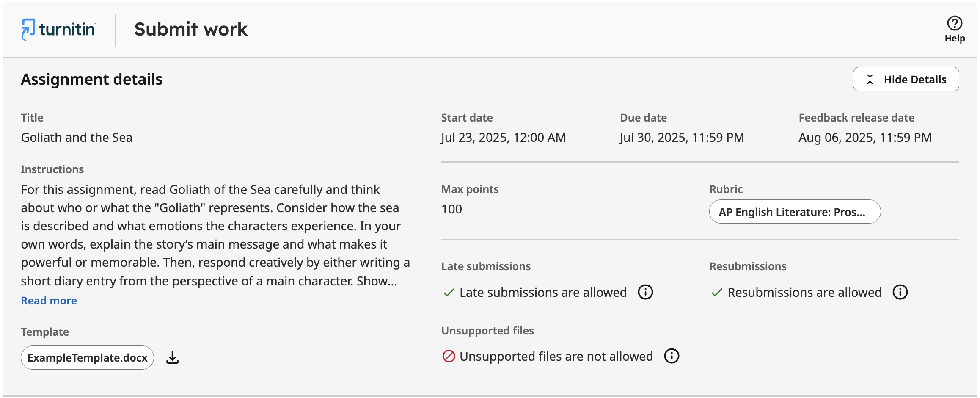
Task: Open the ExampleTemplate.docx file chip
Action: [x=87, y=357]
